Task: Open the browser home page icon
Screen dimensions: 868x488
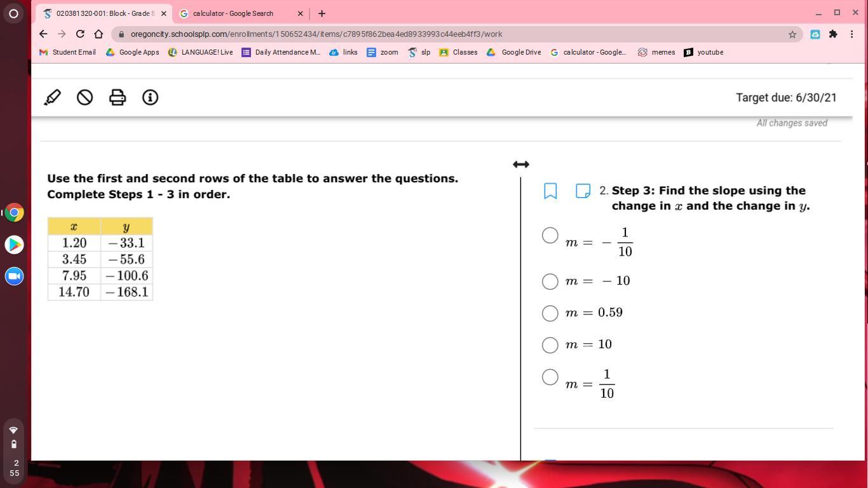Action: (98, 34)
